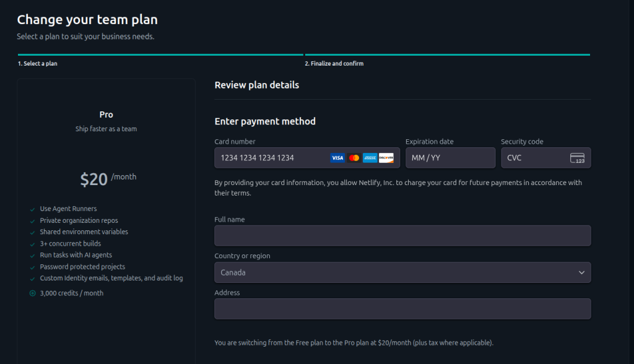Click the progress bar above Finalize and confirm
Viewport: 634px width, 364px height.
[x=448, y=54]
